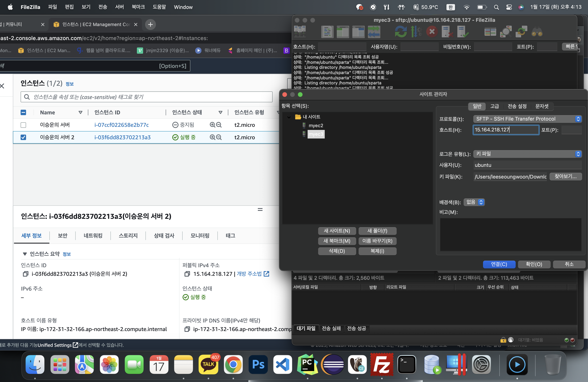This screenshot has width=588, height=382.
Task: Check the 이승운의 서버 instance checkbox
Action: click(x=23, y=125)
